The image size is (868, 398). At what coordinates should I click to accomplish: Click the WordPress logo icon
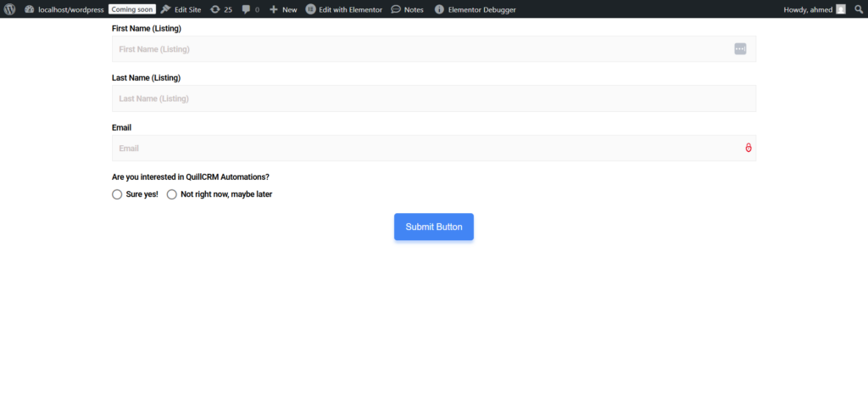click(10, 9)
